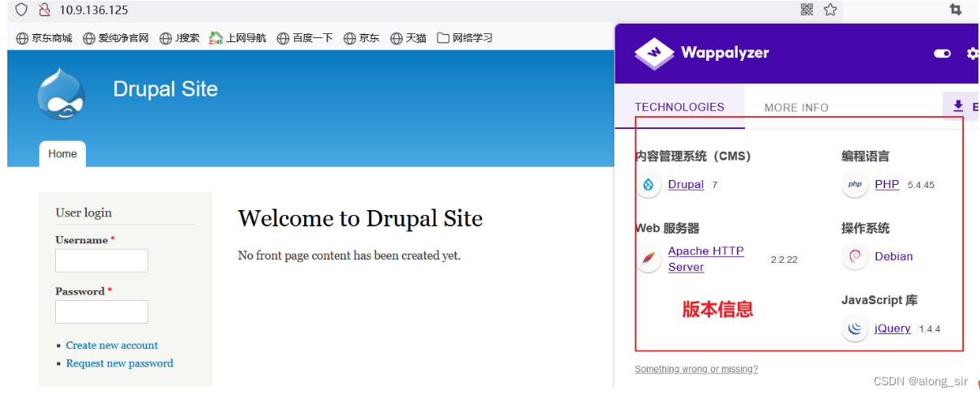Open the 上网导航 bookmark
This screenshot has width=980, height=395.
[238, 38]
